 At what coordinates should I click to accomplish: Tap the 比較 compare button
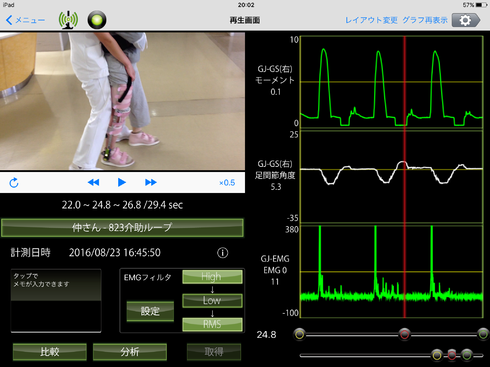click(50, 352)
